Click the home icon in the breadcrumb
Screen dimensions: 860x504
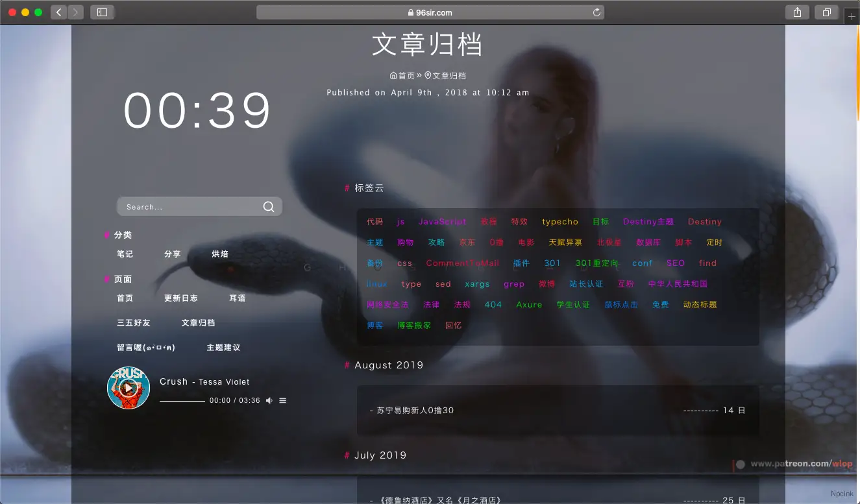(x=393, y=75)
